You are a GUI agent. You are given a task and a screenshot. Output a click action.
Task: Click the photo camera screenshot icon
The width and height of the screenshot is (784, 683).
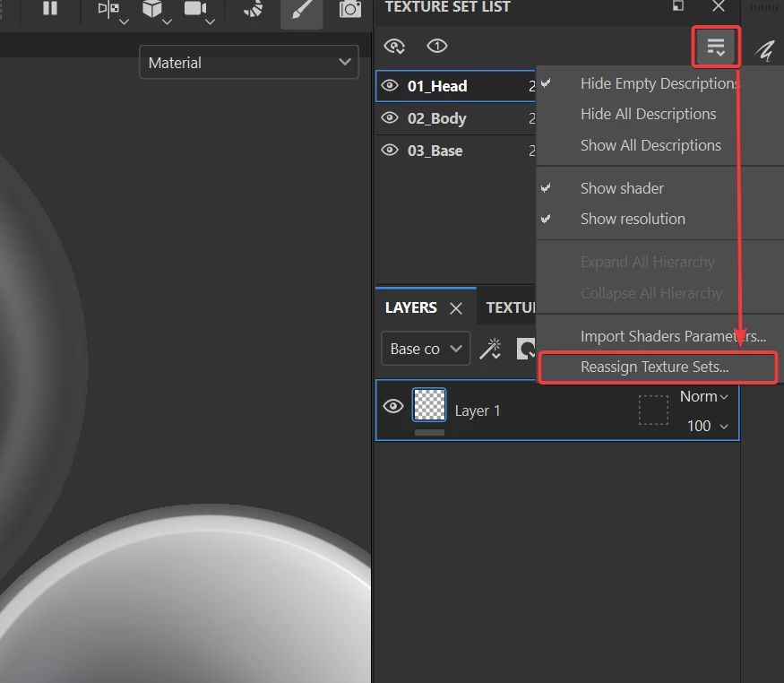[350, 9]
